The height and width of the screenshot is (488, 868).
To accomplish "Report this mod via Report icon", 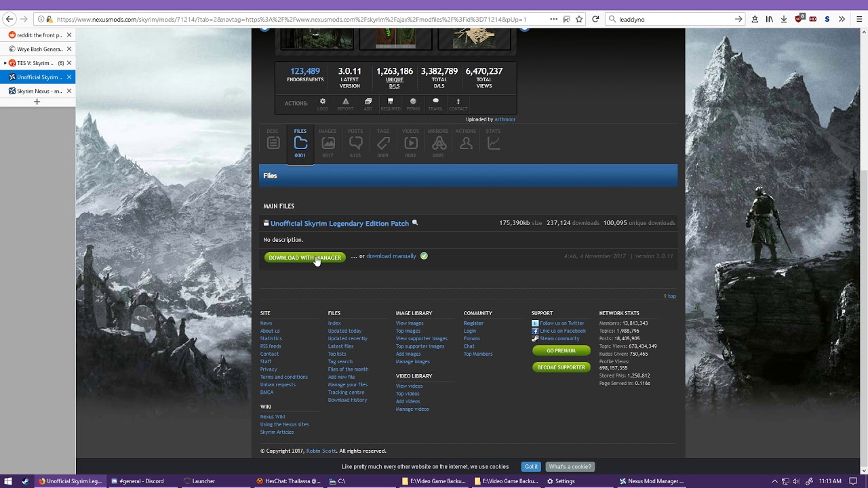I will click(345, 104).
